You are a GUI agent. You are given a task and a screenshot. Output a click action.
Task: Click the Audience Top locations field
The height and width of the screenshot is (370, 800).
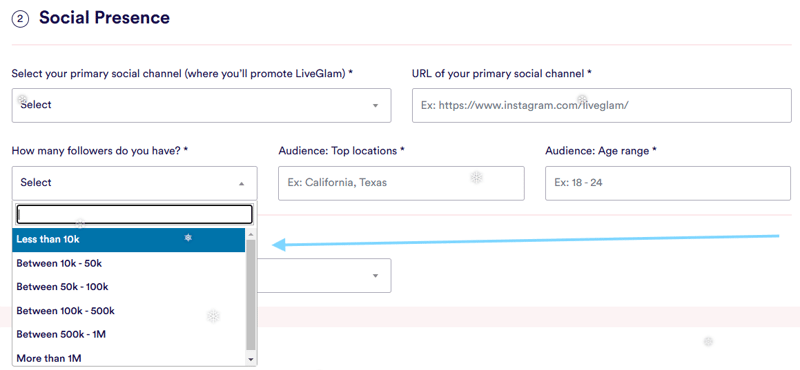tap(401, 183)
